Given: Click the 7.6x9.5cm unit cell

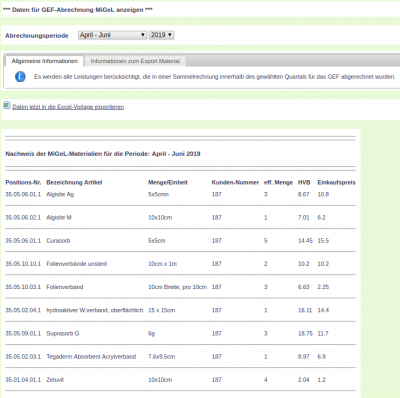Looking at the screenshot, I should click(x=162, y=357).
